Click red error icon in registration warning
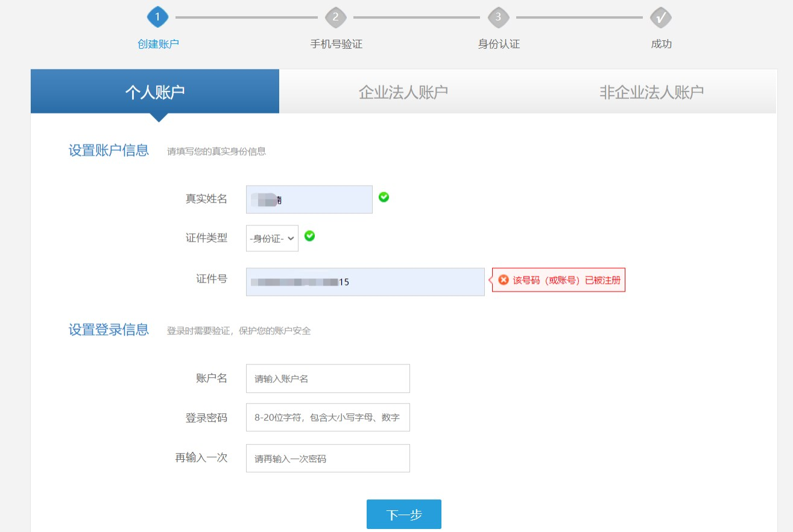This screenshot has width=793, height=532. click(x=504, y=280)
